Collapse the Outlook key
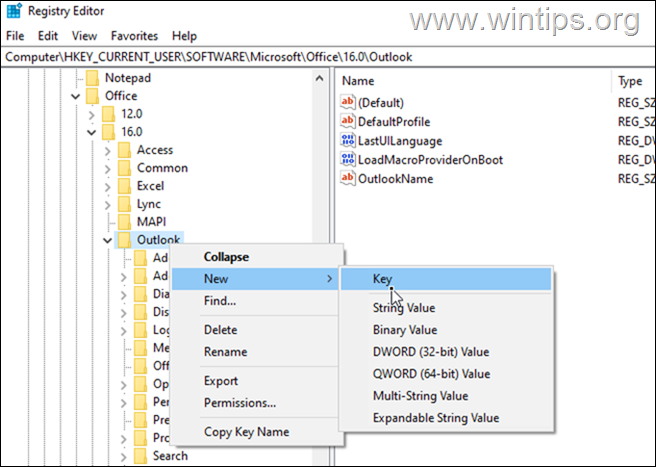The width and height of the screenshot is (656, 467). (x=108, y=241)
